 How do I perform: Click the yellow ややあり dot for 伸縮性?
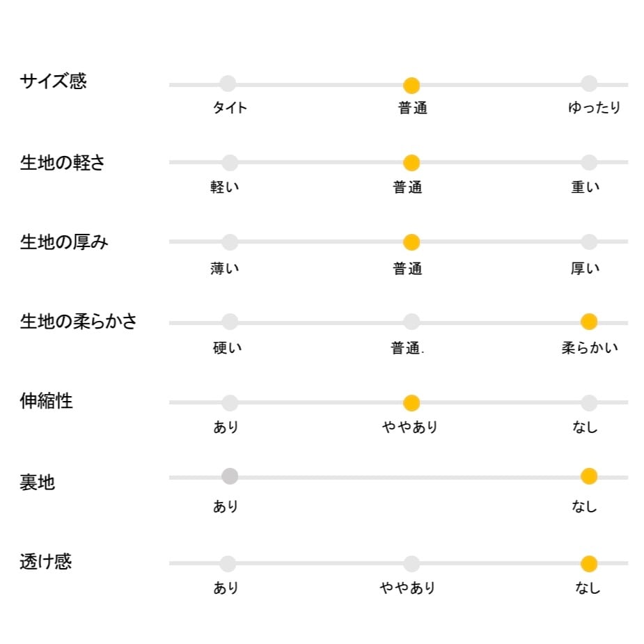pos(411,402)
